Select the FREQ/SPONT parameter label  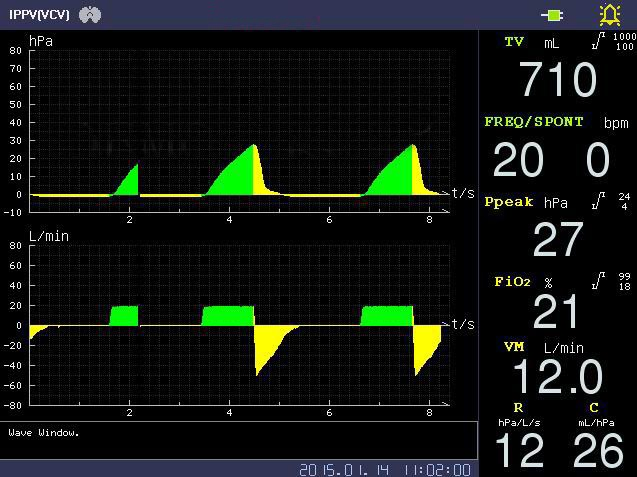click(x=534, y=122)
